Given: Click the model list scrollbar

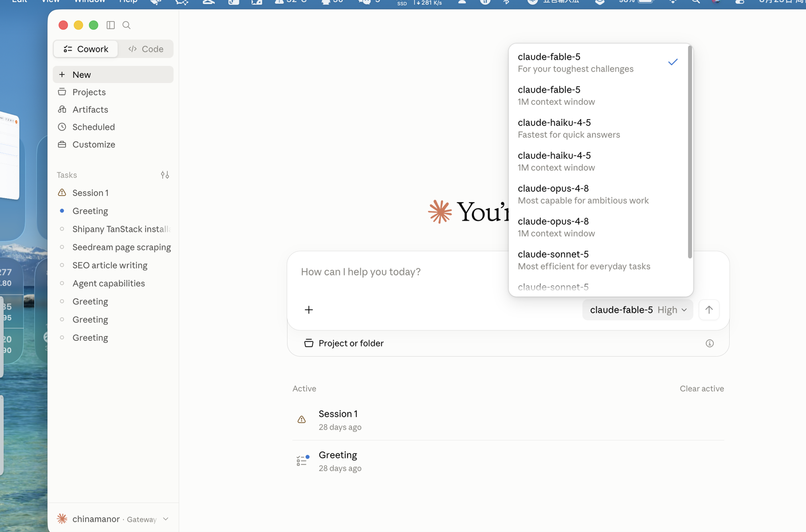Looking at the screenshot, I should click(690, 153).
